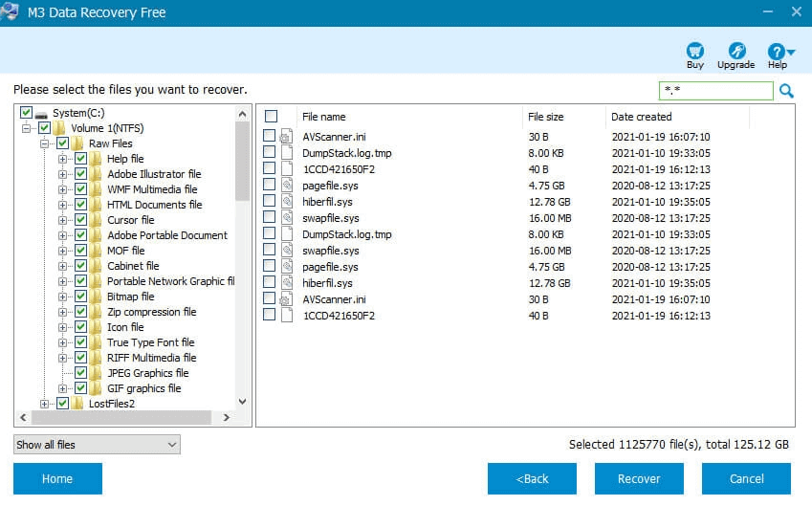Click the LostFiles2 folder icon
This screenshot has height=506, width=812.
[x=77, y=404]
